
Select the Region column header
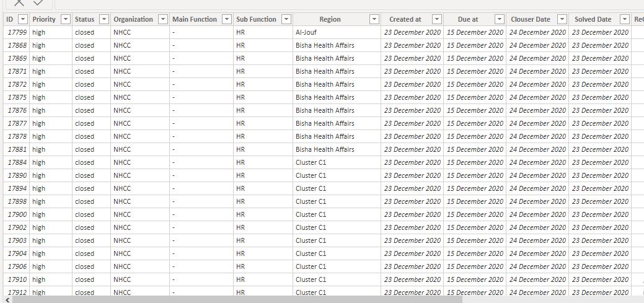(330, 19)
